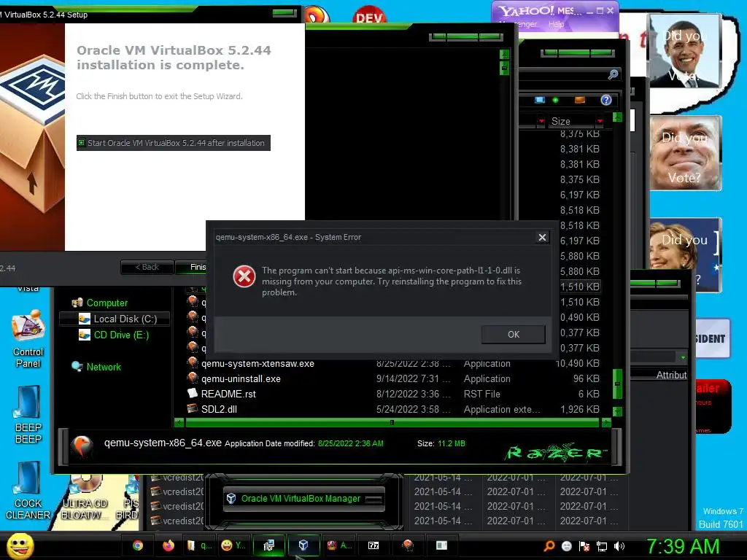Select the qemu-system-xtensaw.exe file row
The image size is (747, 560).
click(x=393, y=363)
